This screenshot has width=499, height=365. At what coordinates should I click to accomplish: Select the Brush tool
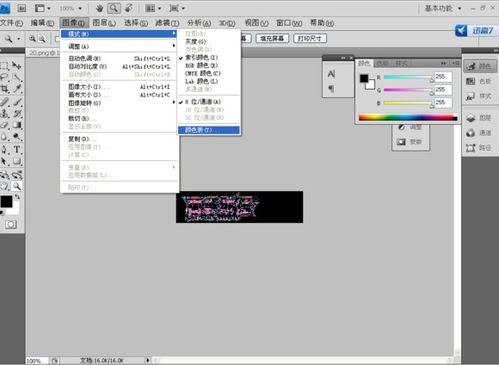[17, 102]
